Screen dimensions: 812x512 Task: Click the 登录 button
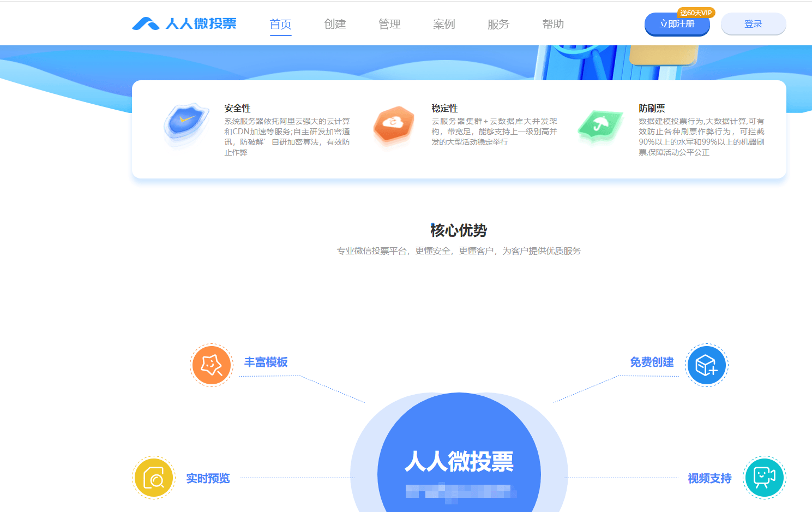click(x=753, y=24)
